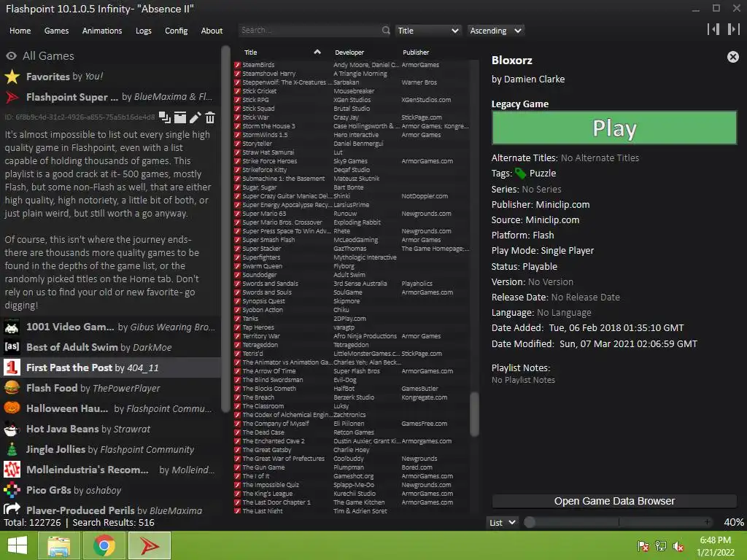Viewport: 747px width, 560px height.
Task: Click the Pico Gr8s colorful icon
Action: (12, 490)
